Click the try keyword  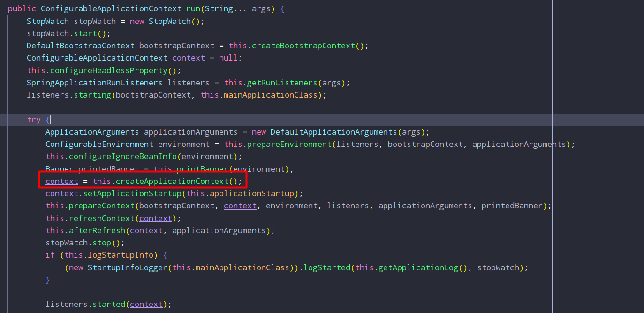[x=34, y=120]
